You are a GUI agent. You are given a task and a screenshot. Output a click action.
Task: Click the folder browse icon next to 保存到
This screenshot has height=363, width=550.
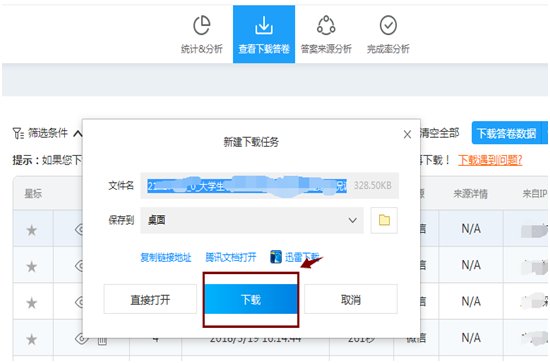pyautogui.click(x=384, y=220)
